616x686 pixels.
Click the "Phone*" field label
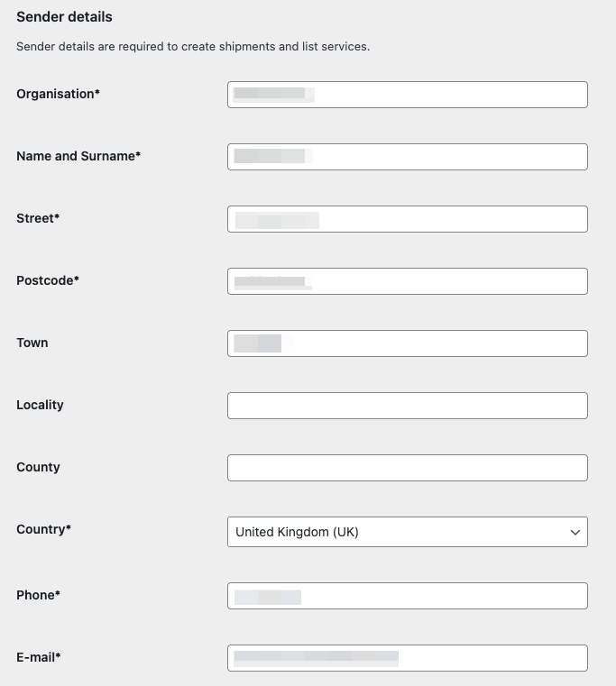pos(39,595)
